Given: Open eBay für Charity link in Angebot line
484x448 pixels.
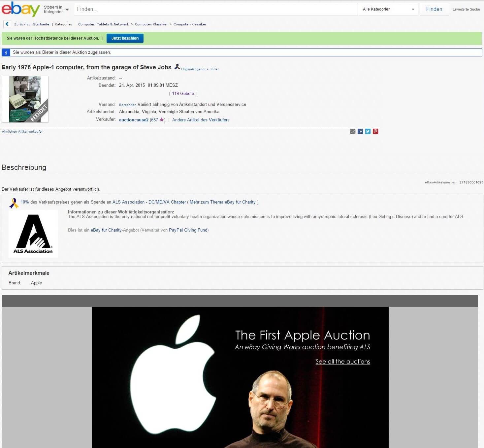Looking at the screenshot, I should pyautogui.click(x=106, y=230).
